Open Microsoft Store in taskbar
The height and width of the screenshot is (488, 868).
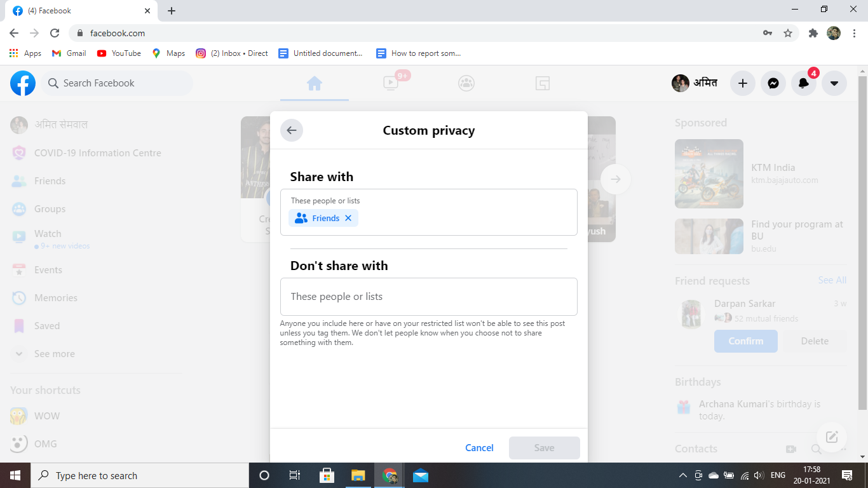(327, 475)
